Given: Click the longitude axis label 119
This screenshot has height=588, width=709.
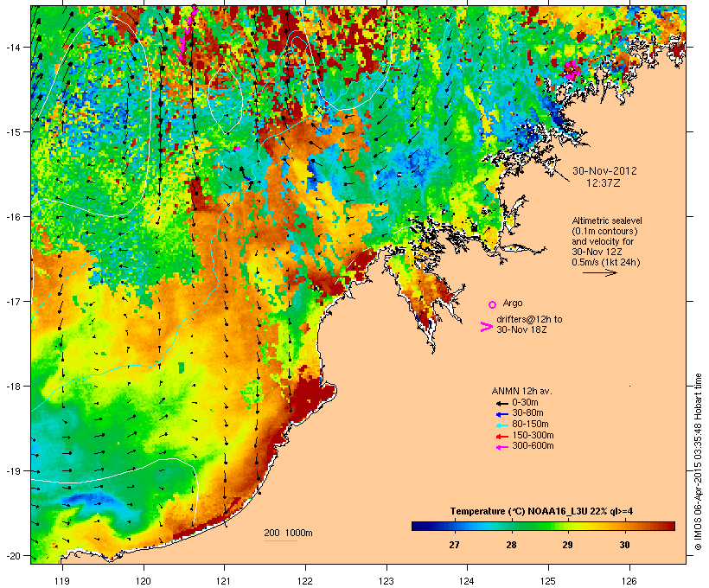Looking at the screenshot, I should [62, 581].
